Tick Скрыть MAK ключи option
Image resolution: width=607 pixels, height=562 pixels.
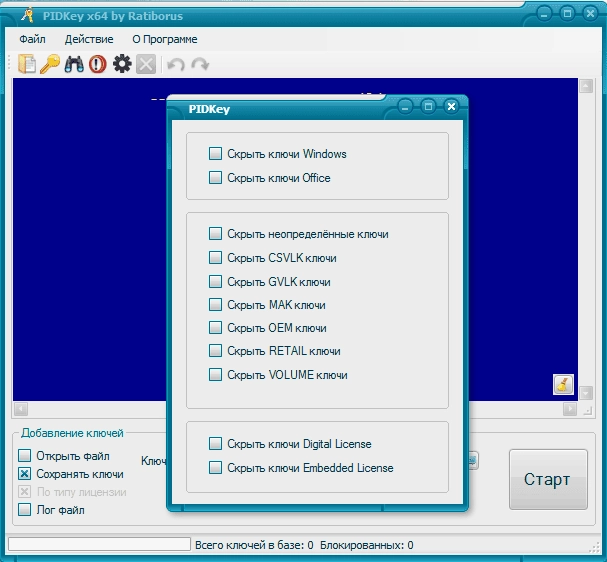(x=215, y=305)
